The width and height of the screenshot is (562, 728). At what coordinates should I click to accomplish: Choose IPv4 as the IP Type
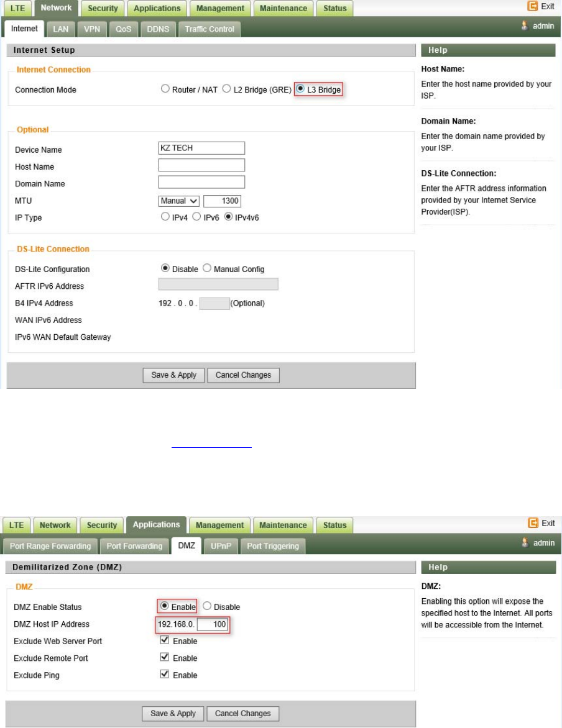[165, 216]
